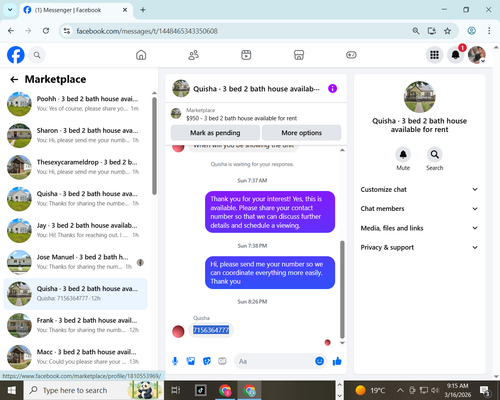This screenshot has width=500, height=400.
Task: Click Quisha's red avatar beside message
Action: tap(178, 331)
